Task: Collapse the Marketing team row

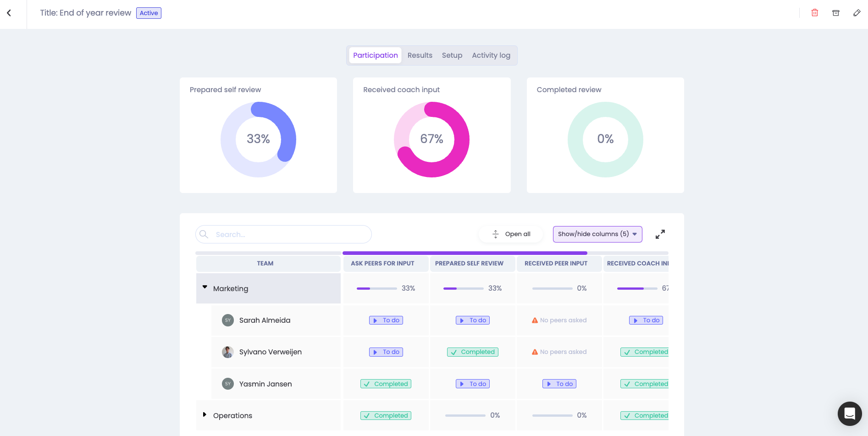Action: 205,287
